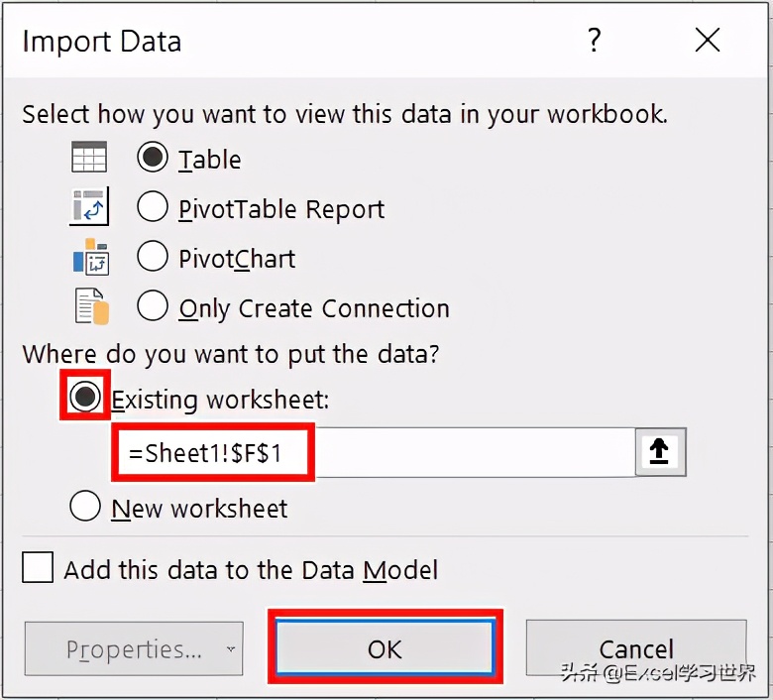The width and height of the screenshot is (773, 700).
Task: Select the Table radio option
Action: pyautogui.click(x=153, y=157)
